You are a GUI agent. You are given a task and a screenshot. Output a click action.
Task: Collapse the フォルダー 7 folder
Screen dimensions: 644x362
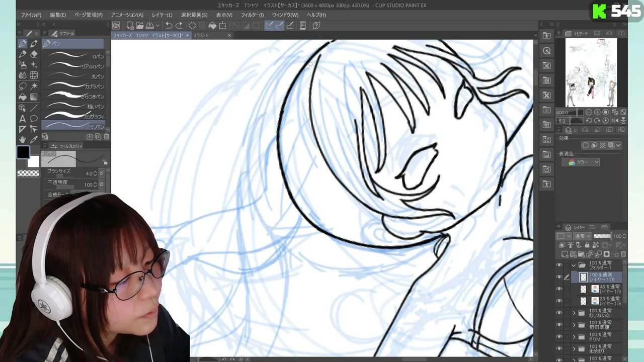coord(574,265)
